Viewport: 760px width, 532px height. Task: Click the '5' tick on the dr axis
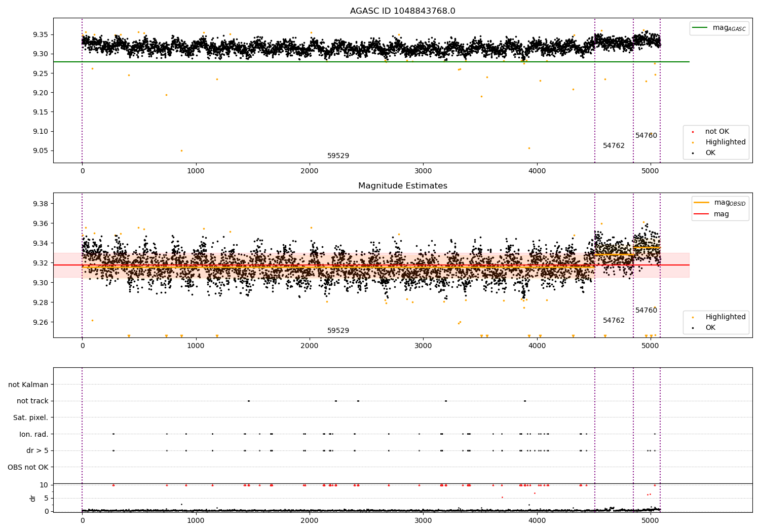pyautogui.click(x=47, y=498)
